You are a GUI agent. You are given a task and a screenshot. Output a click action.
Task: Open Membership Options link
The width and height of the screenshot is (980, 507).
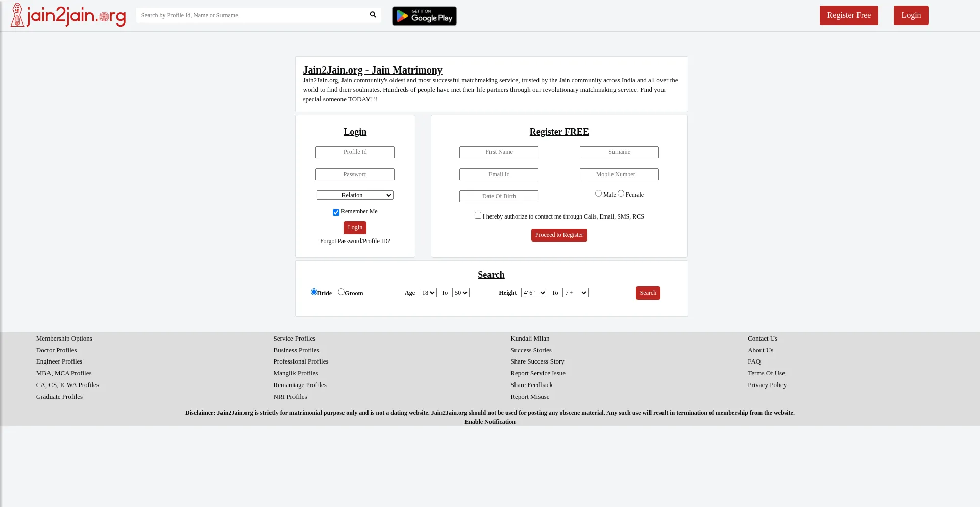coord(64,339)
